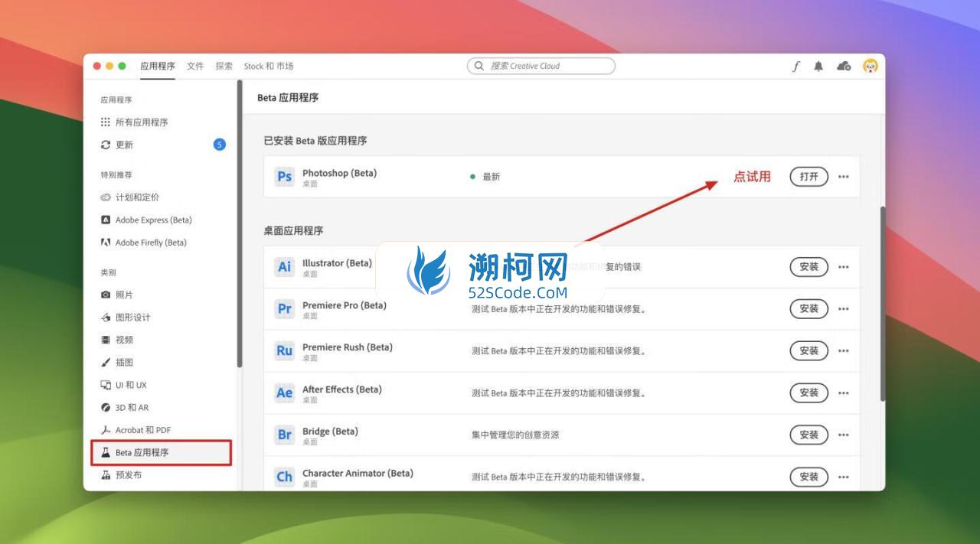Select the UI 和 UX category
This screenshot has height=544, width=980.
click(123, 385)
